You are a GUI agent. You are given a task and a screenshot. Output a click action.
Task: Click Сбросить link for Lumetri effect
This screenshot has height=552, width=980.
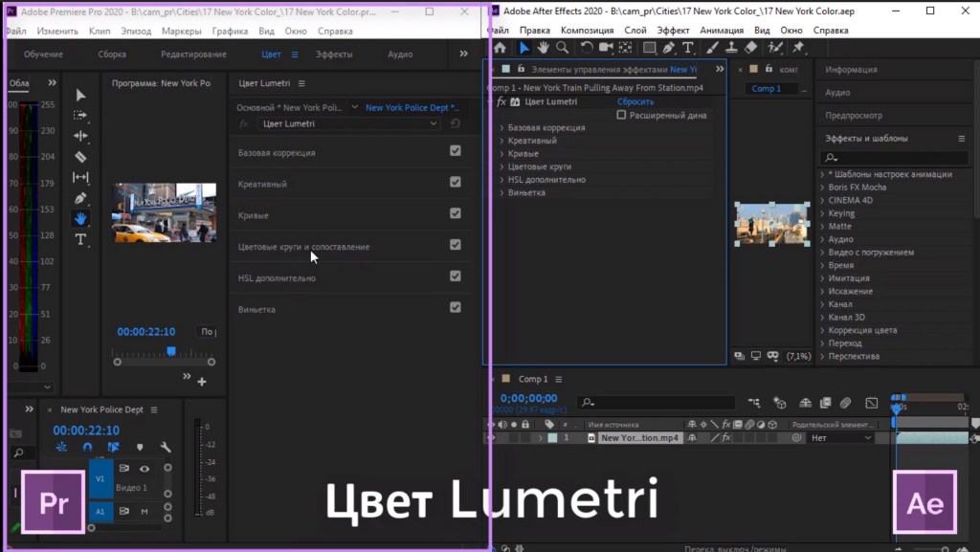coord(635,101)
